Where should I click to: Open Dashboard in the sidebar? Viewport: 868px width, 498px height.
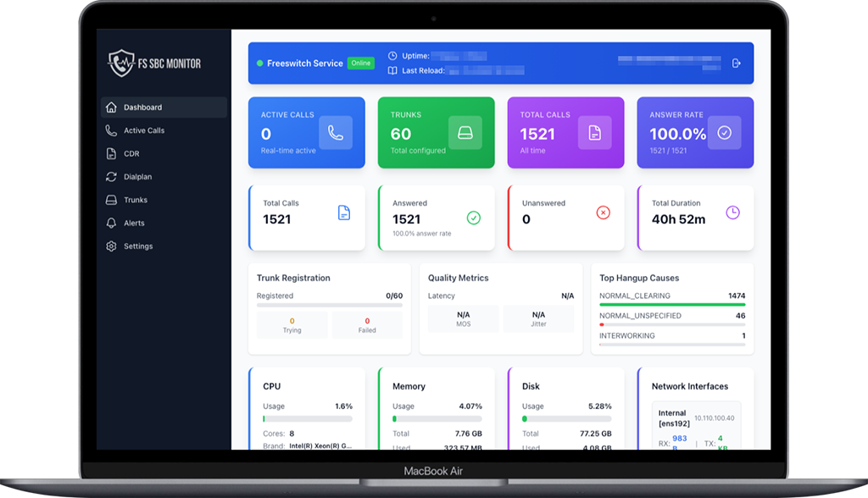pos(142,108)
